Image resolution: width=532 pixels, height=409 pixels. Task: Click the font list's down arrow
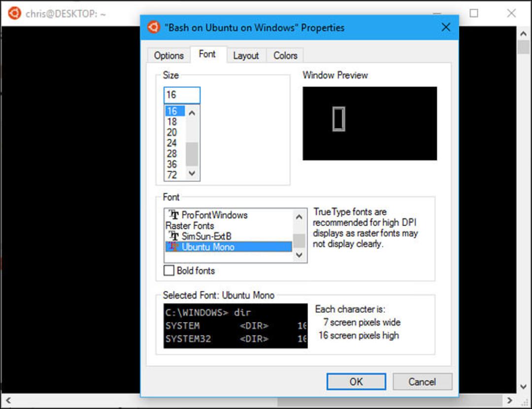[299, 255]
